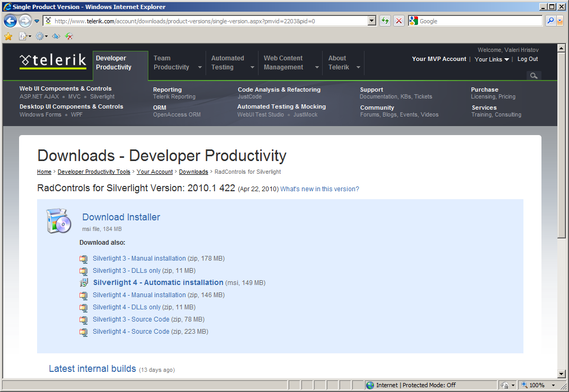The height and width of the screenshot is (392, 569).
Task: Click the installer disc icon
Action: (x=58, y=221)
